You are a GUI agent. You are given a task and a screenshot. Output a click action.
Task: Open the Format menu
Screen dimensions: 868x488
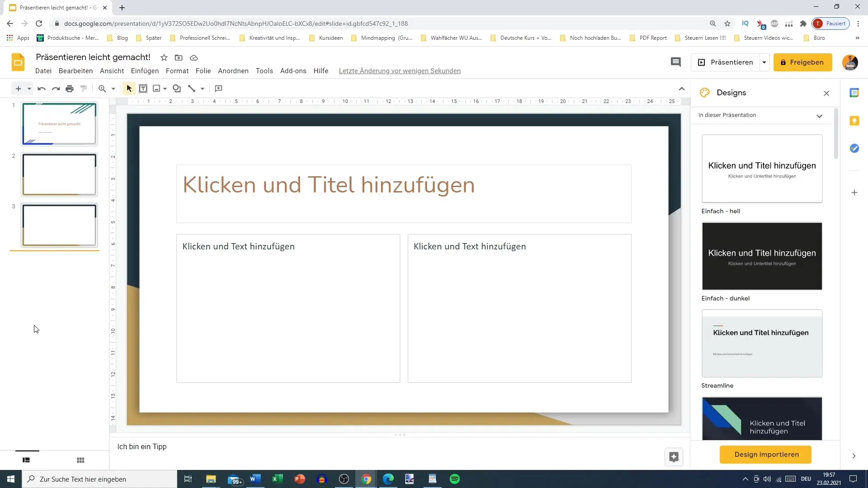177,71
